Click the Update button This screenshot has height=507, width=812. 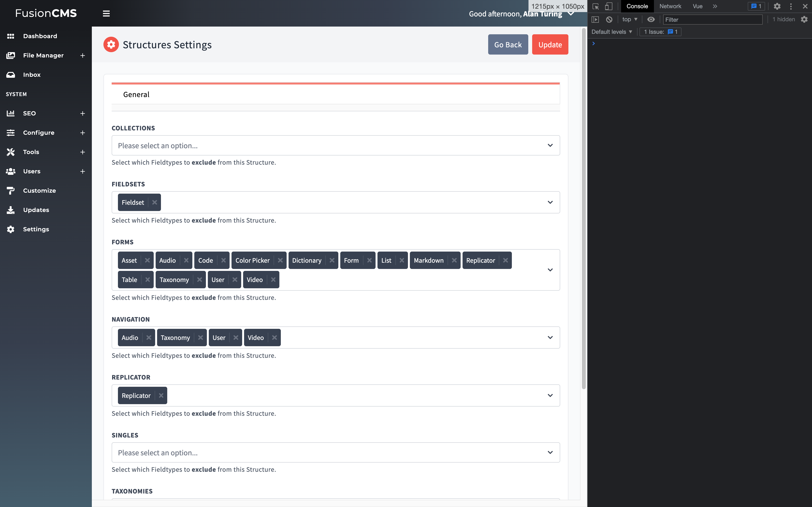pyautogui.click(x=550, y=44)
